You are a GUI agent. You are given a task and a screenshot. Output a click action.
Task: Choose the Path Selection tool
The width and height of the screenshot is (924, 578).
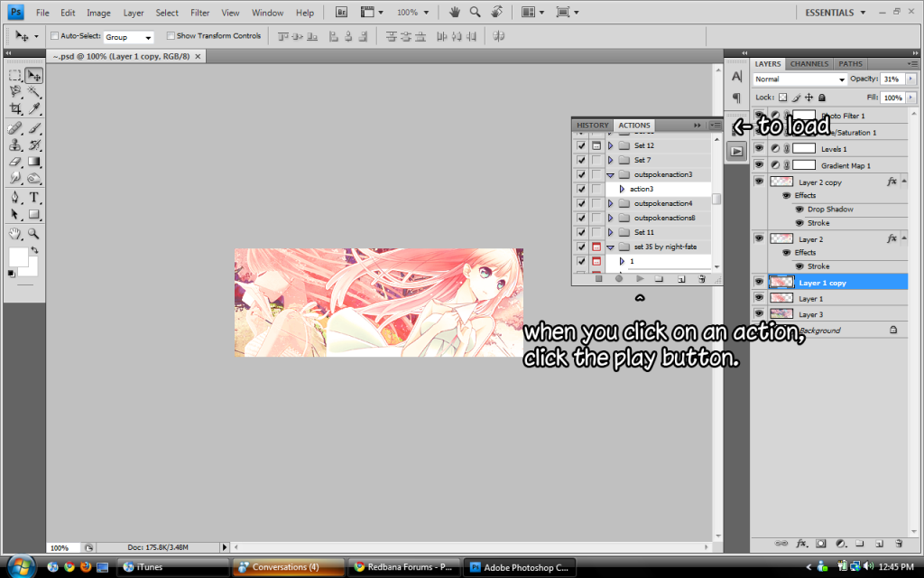pos(15,214)
